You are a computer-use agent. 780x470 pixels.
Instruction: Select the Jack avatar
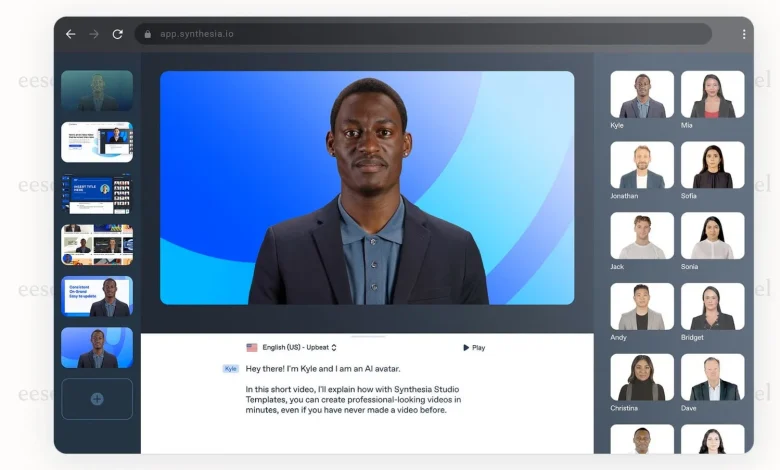pyautogui.click(x=642, y=236)
